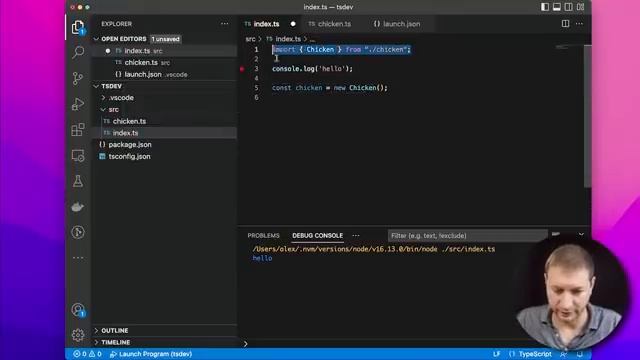The height and width of the screenshot is (360, 640).
Task: Open the Docker view
Action: [x=78, y=207]
